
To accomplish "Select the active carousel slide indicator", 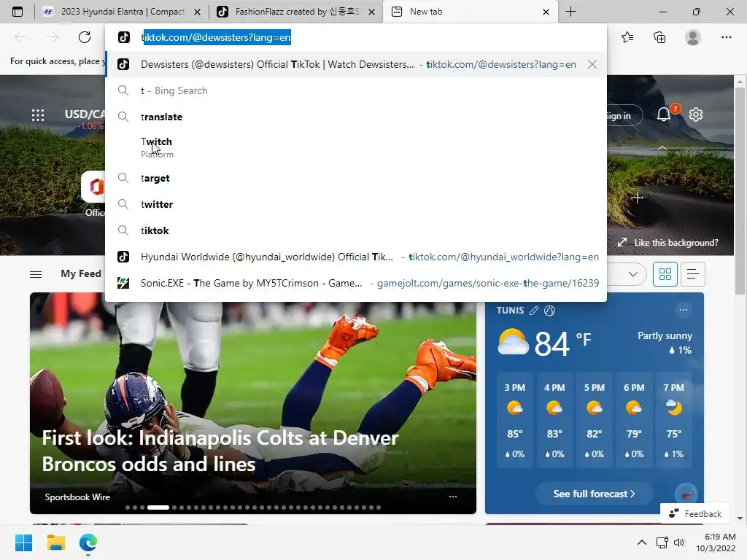I will [158, 507].
